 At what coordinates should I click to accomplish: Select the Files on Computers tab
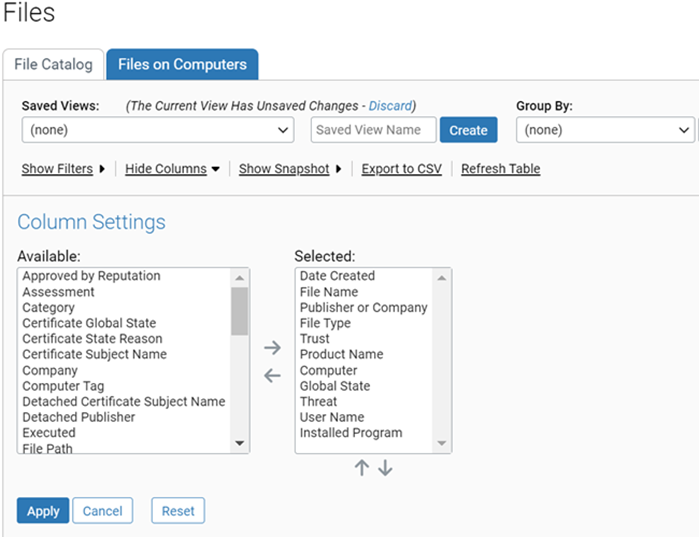click(x=182, y=65)
